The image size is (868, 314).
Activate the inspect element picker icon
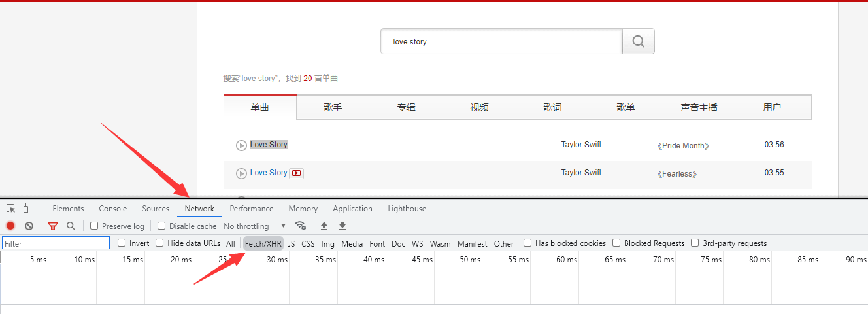point(11,209)
